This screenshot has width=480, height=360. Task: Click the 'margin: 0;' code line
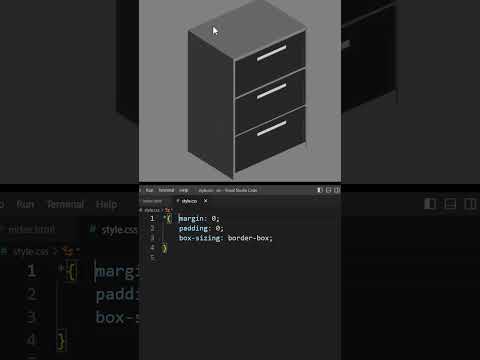pyautogui.click(x=199, y=219)
